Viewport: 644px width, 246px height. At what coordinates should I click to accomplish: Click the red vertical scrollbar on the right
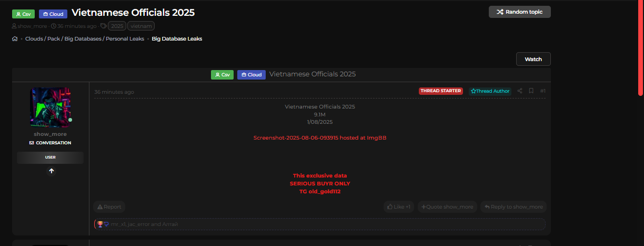pyautogui.click(x=640, y=47)
